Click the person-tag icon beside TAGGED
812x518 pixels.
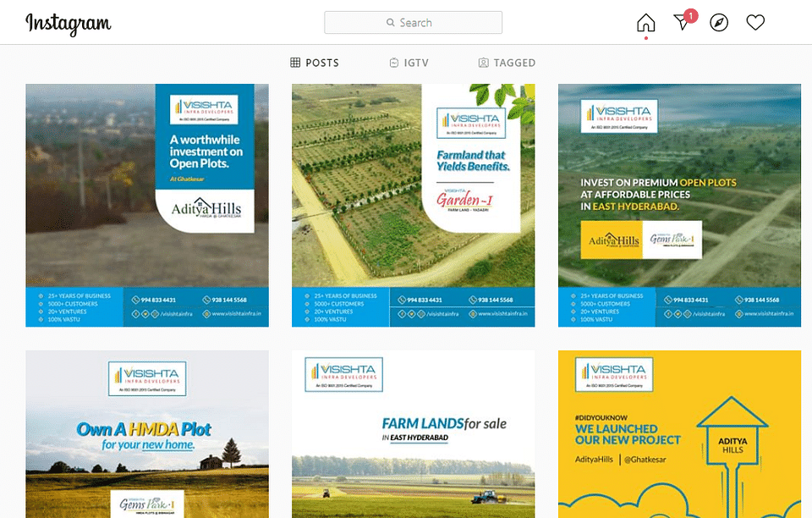(x=483, y=63)
